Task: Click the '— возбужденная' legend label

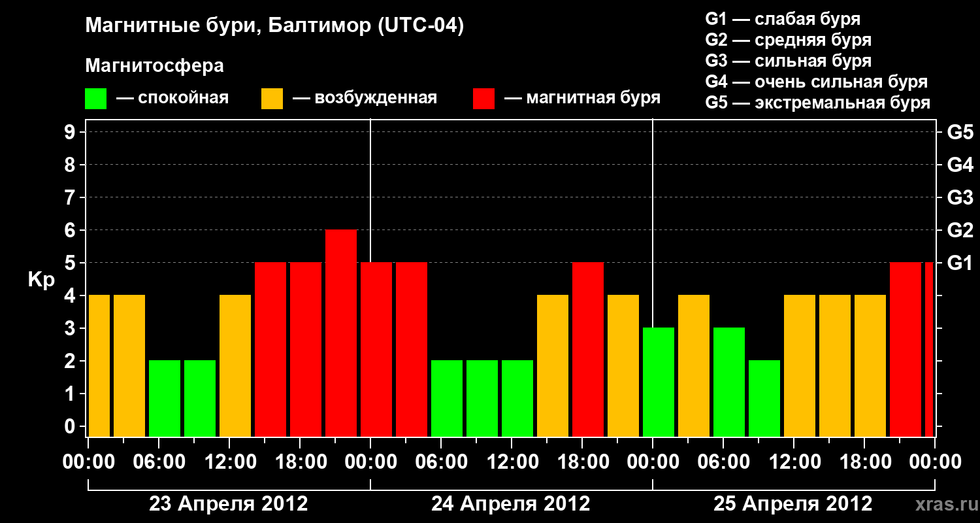Action: pos(365,99)
